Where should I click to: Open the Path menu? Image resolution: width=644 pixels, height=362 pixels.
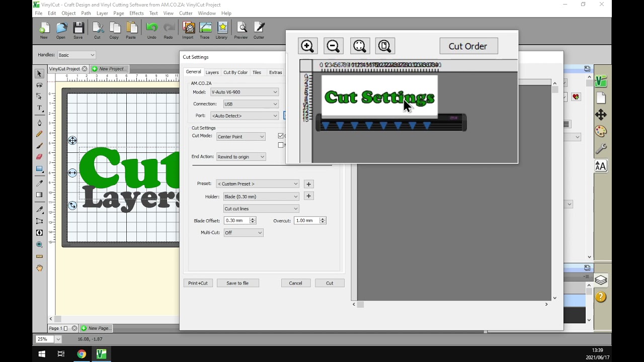click(86, 13)
